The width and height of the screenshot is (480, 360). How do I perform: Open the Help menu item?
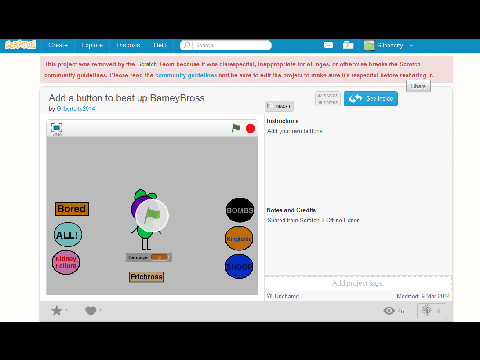tap(160, 45)
